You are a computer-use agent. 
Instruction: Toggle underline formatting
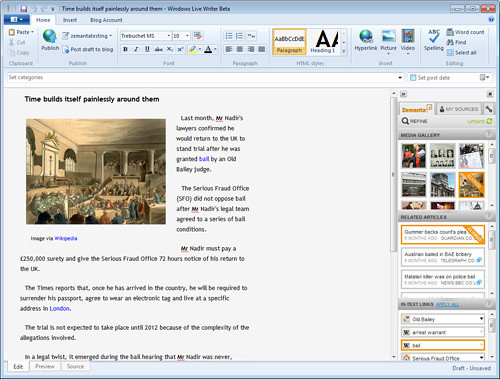pos(147,49)
